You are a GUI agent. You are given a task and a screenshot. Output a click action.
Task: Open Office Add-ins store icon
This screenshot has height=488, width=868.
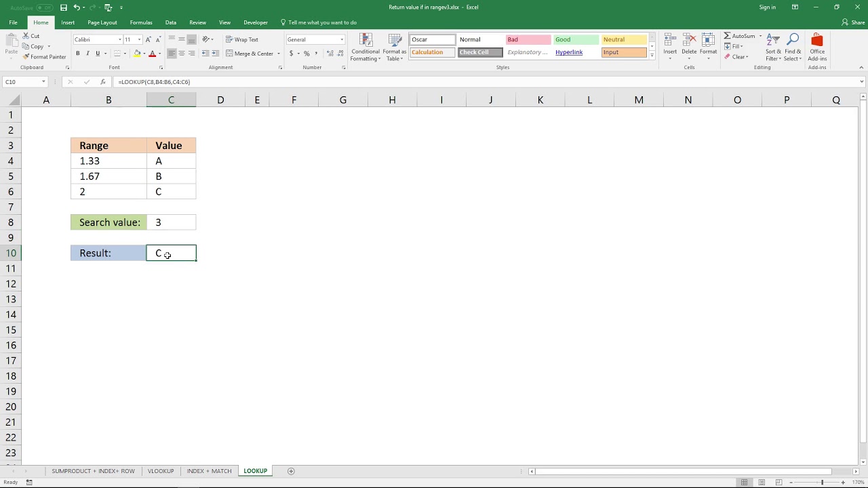(x=817, y=46)
